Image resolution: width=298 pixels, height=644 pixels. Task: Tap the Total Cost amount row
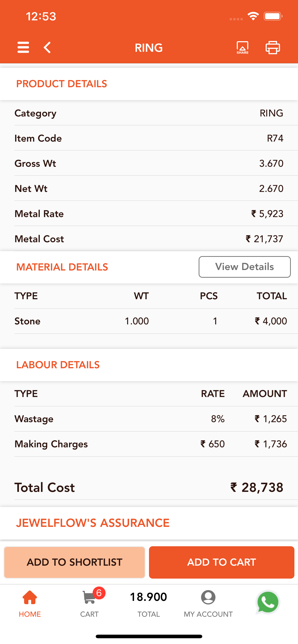coord(149,487)
